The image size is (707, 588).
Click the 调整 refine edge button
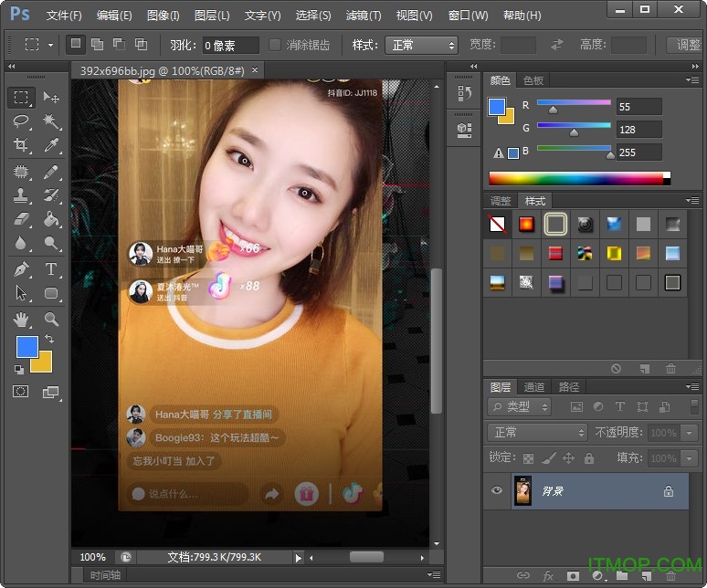tap(685, 45)
